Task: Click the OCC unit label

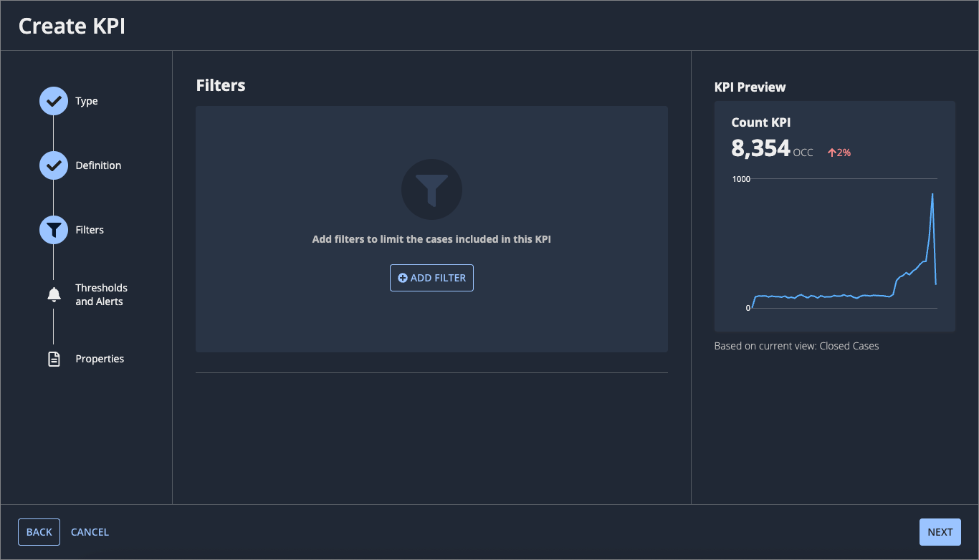Action: click(803, 153)
